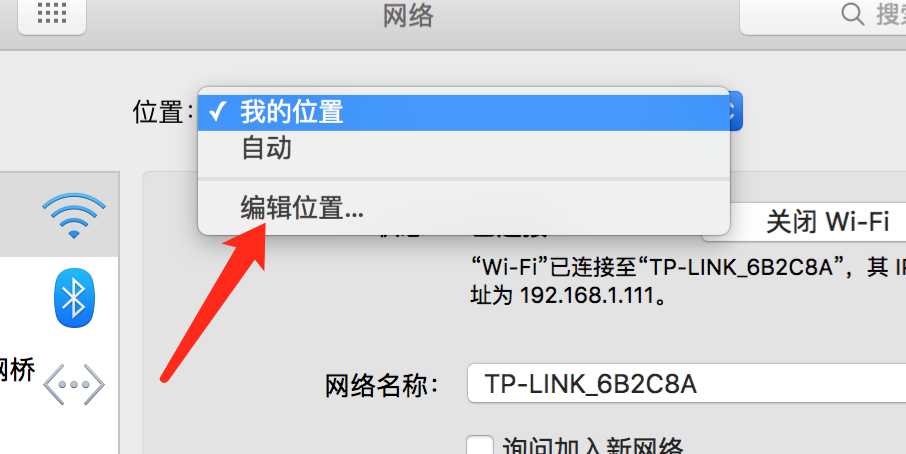Select the Bluetooth icon in sidebar
This screenshot has width=906, height=454.
tap(74, 298)
